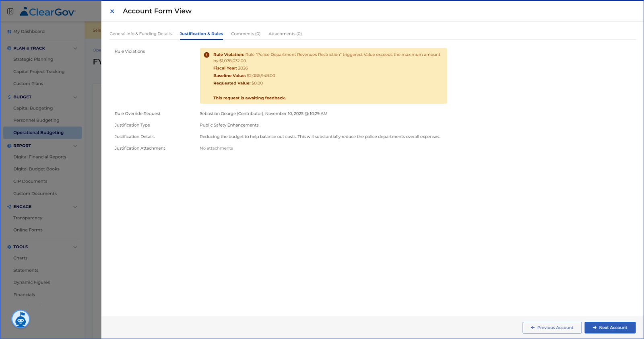Open Financials tool
The width and height of the screenshot is (644, 339).
tap(24, 295)
